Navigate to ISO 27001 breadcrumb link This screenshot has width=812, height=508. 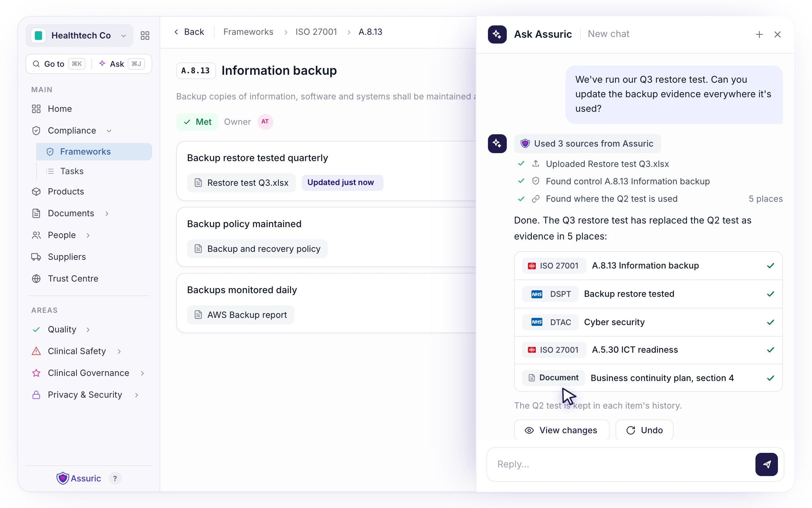click(x=316, y=32)
